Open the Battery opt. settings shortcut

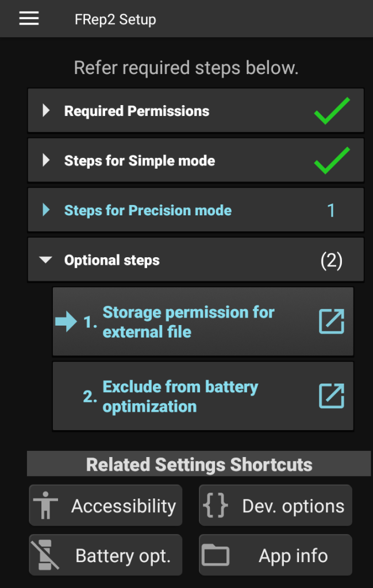tap(105, 555)
